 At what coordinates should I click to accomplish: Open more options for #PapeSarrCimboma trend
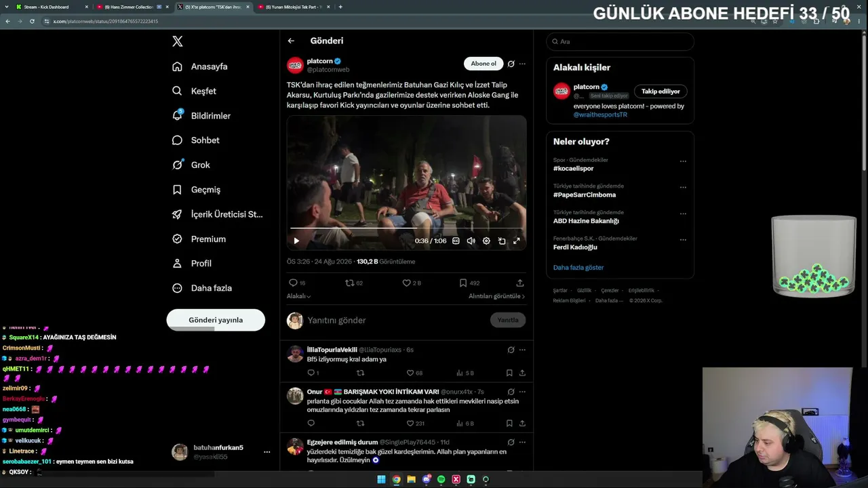pos(683,187)
